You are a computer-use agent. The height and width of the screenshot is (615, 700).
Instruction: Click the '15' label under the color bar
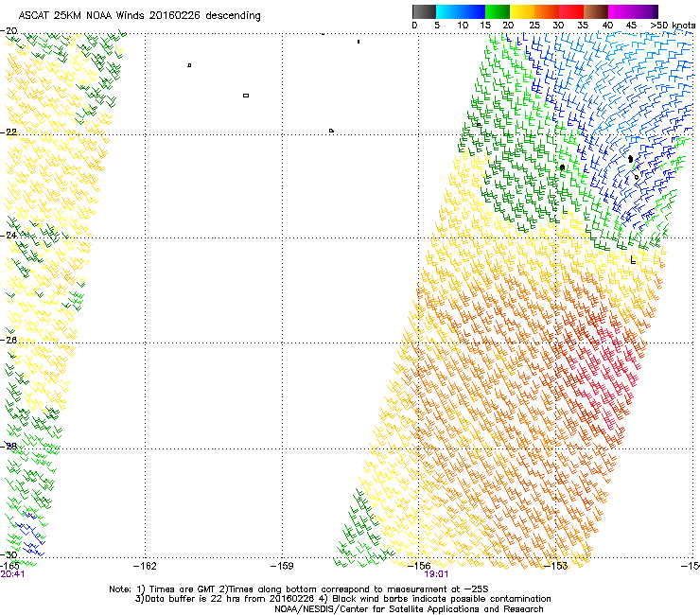485,26
